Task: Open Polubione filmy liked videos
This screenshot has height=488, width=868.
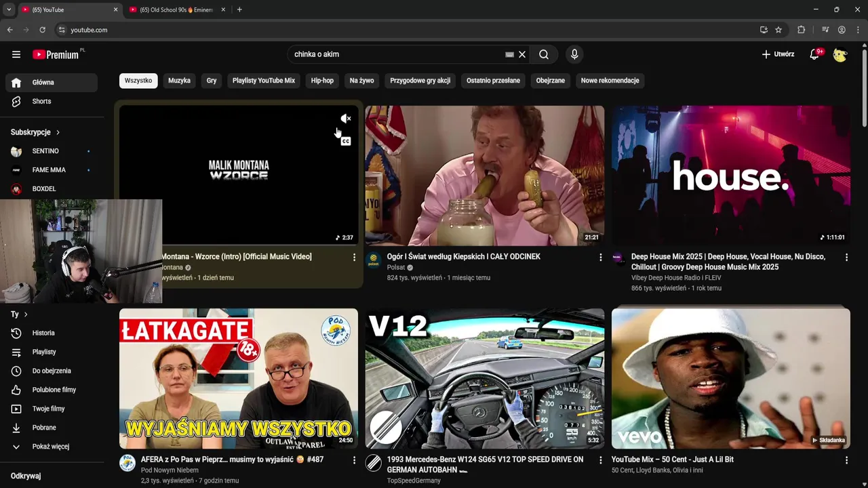Action: click(x=52, y=390)
